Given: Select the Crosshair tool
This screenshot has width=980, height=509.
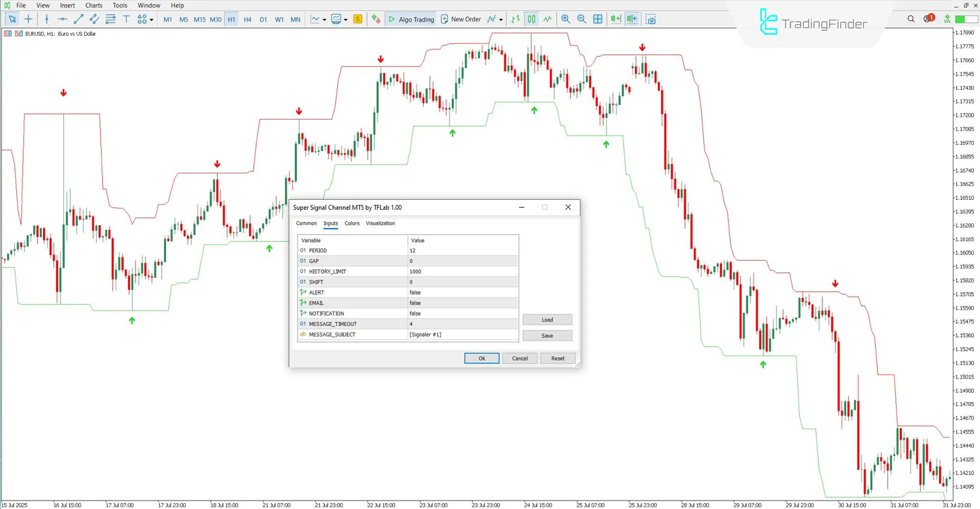Looking at the screenshot, I should (29, 19).
